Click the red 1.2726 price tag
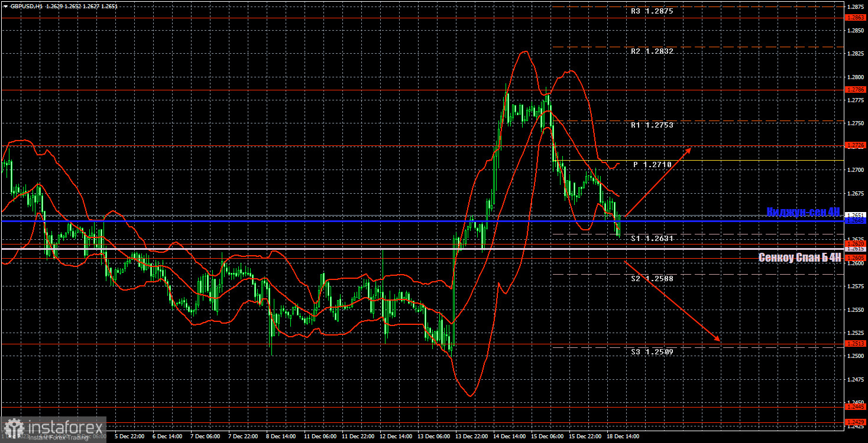Screen dimensions: 868x443 856,145
